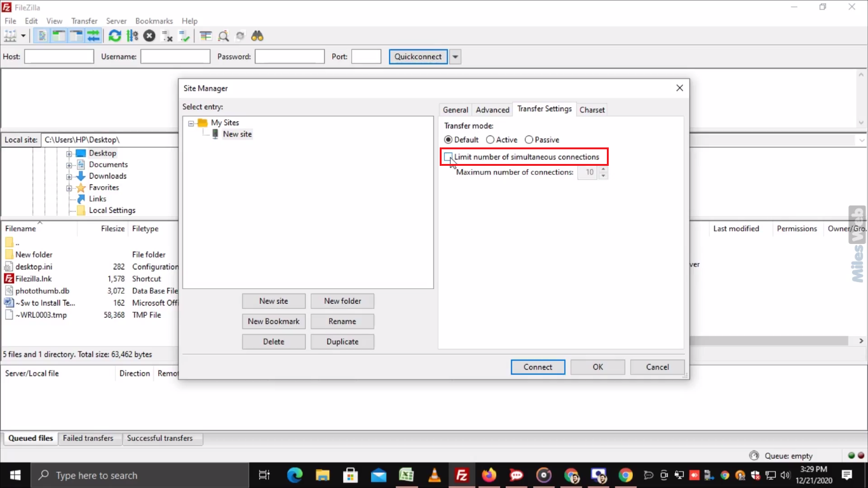
Task: Switch to the Advanced tab
Action: (x=492, y=110)
